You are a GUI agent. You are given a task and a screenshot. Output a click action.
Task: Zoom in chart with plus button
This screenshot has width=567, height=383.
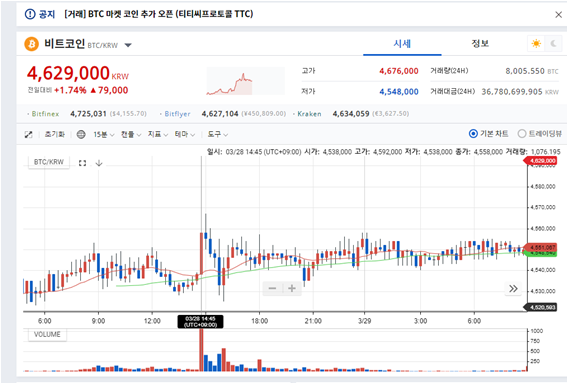tap(292, 288)
